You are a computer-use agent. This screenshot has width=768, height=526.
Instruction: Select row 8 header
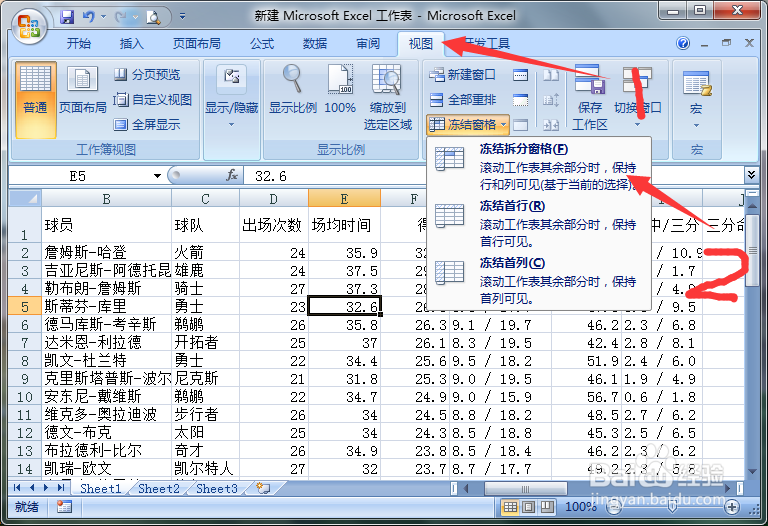coord(24,361)
